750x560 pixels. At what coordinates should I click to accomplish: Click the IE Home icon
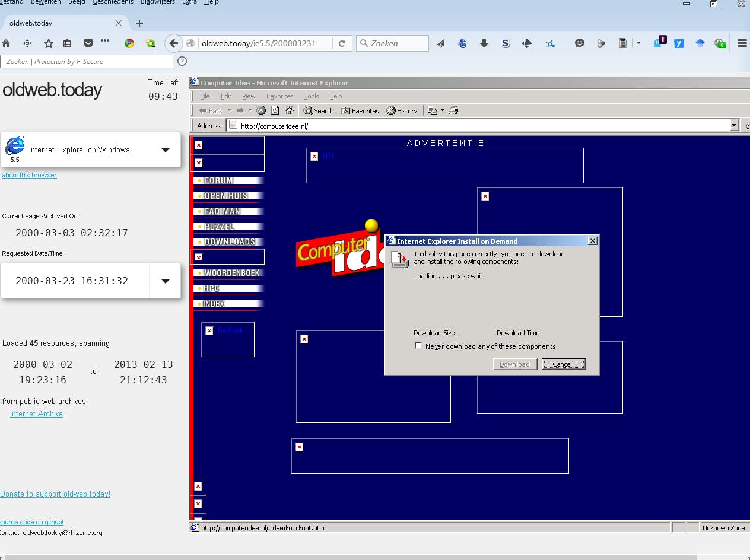pos(290,110)
